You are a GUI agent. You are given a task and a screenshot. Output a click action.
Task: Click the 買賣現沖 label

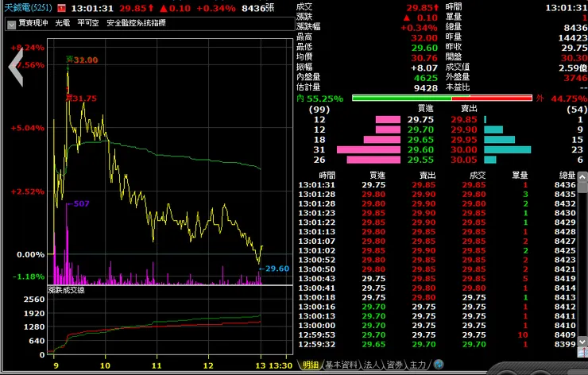click(33, 23)
